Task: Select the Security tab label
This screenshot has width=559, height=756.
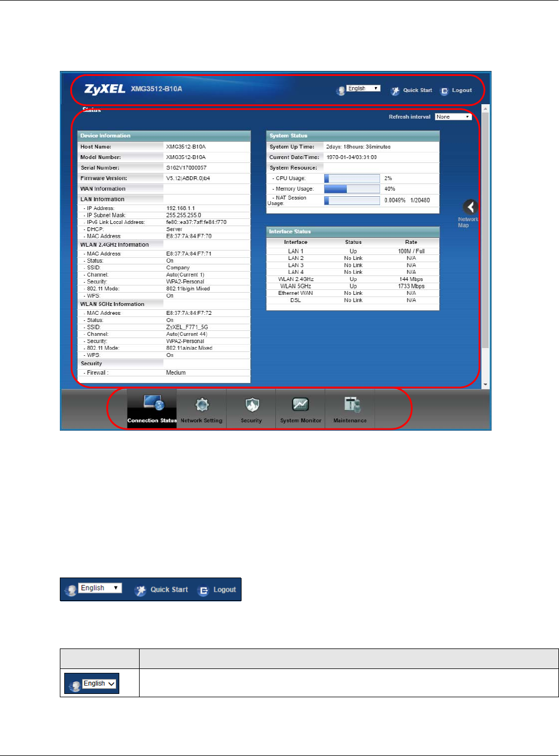Action: 251,421
